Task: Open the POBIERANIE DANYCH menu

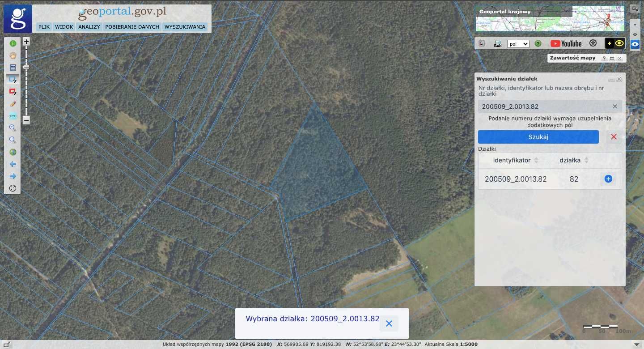Action: click(132, 27)
